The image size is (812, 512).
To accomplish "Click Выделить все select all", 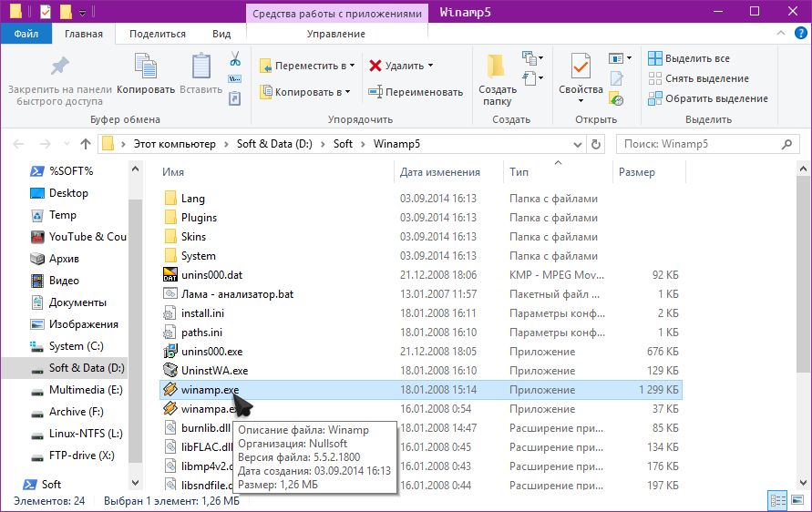I will coord(689,58).
